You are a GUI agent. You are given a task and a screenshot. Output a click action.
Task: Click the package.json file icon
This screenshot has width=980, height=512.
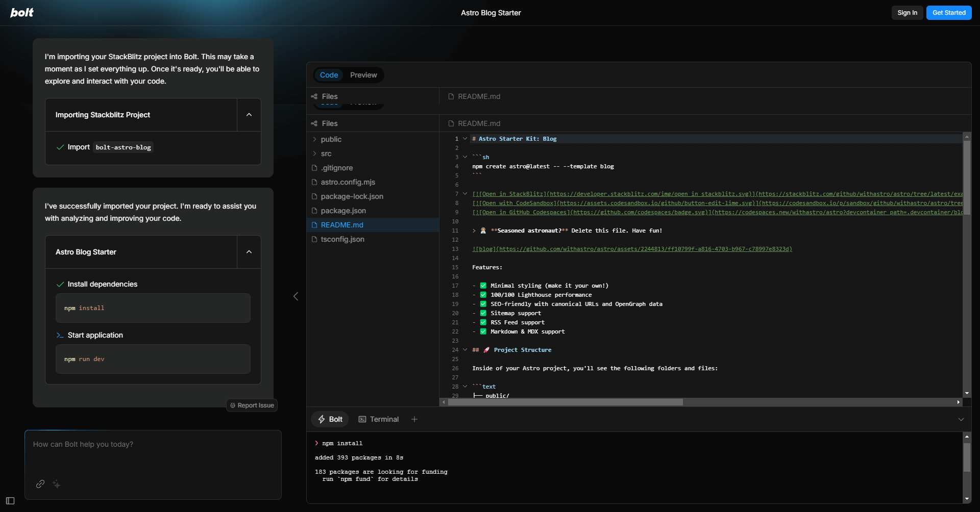315,211
